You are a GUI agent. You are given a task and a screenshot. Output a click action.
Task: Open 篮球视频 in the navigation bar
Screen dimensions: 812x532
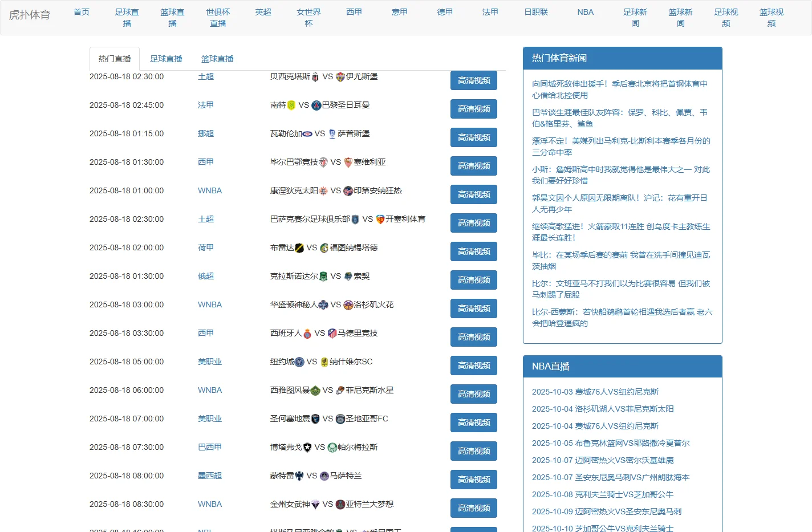click(x=772, y=18)
